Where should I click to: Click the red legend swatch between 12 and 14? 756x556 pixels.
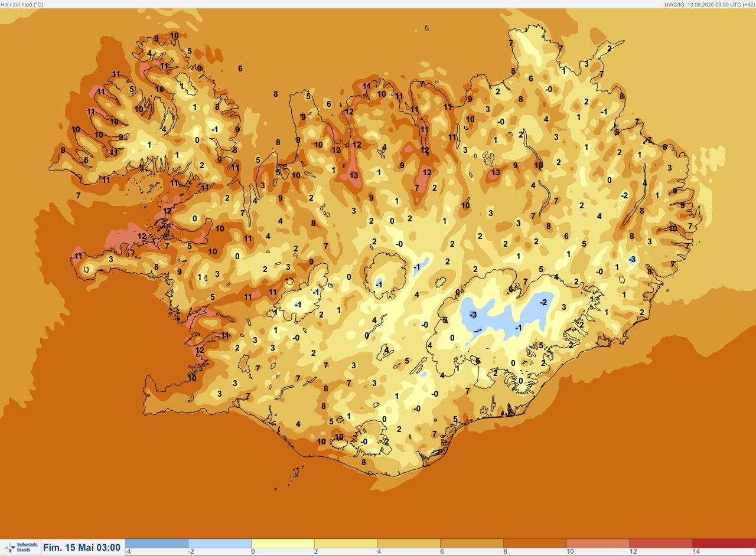(x=661, y=544)
